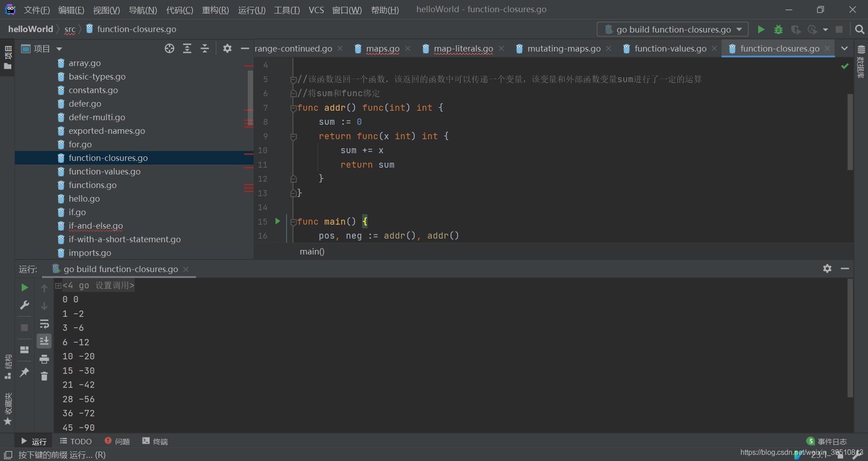This screenshot has height=461, width=868.
Task: Click helloWorld breadcrumb
Action: click(30, 29)
